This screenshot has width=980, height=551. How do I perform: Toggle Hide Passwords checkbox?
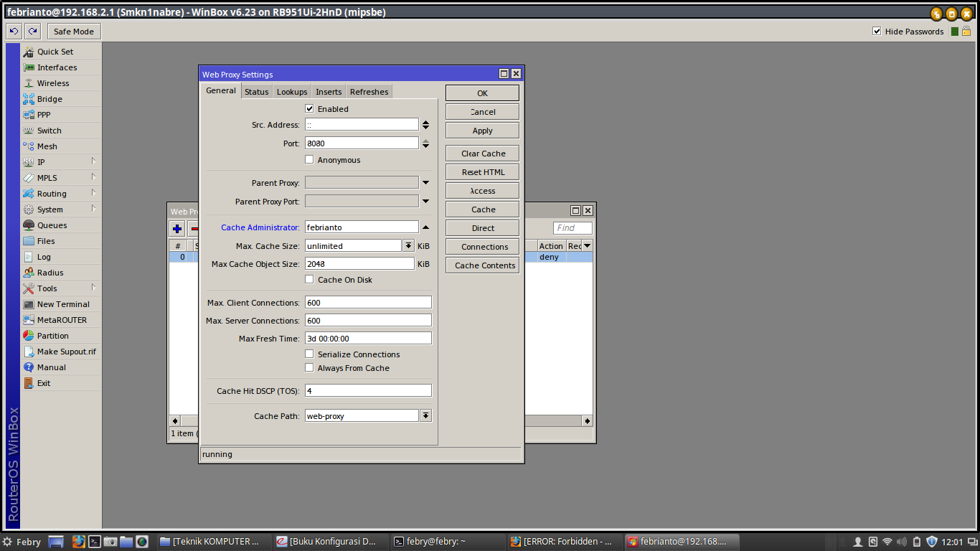point(877,32)
